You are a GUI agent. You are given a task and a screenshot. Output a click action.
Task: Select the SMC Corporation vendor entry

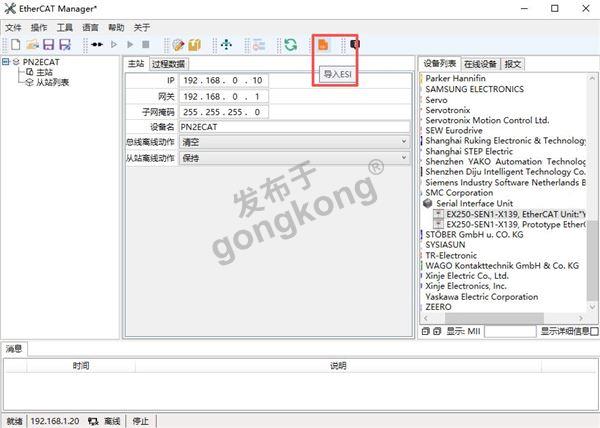459,193
